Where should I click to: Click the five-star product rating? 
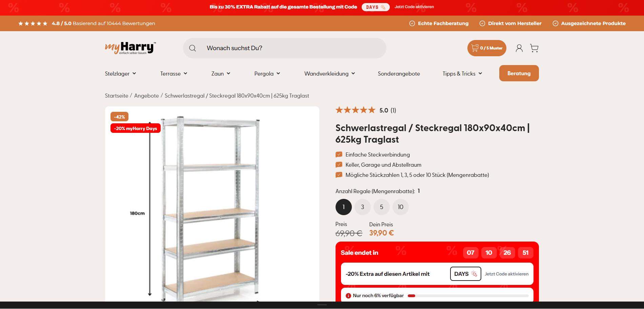355,110
